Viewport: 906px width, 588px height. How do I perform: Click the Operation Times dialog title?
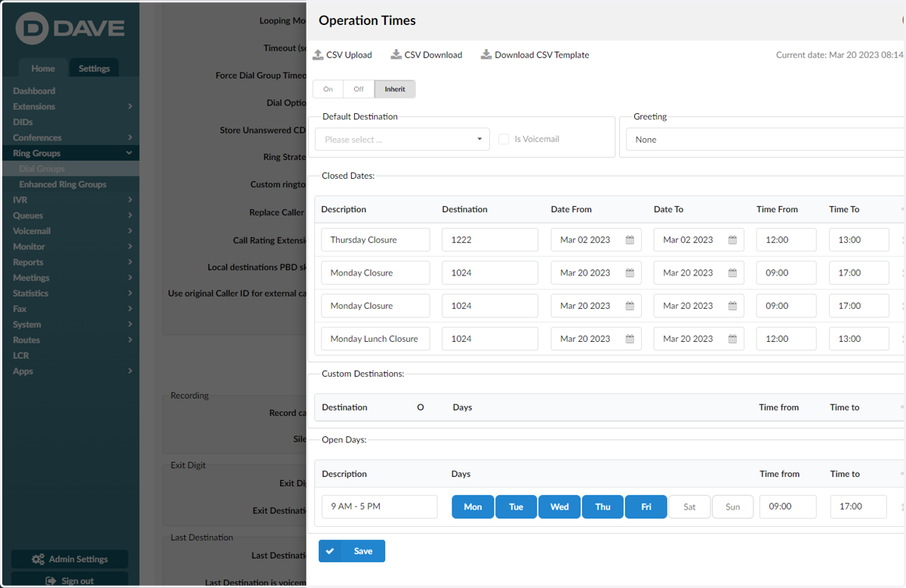[x=367, y=20]
